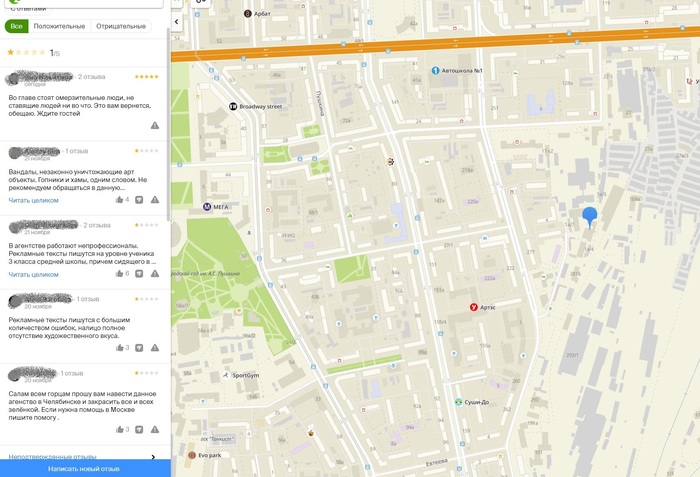The height and width of the screenshot is (477, 700).
Task: Click the 'Написать новый отзыв' button
Action: coord(84,468)
